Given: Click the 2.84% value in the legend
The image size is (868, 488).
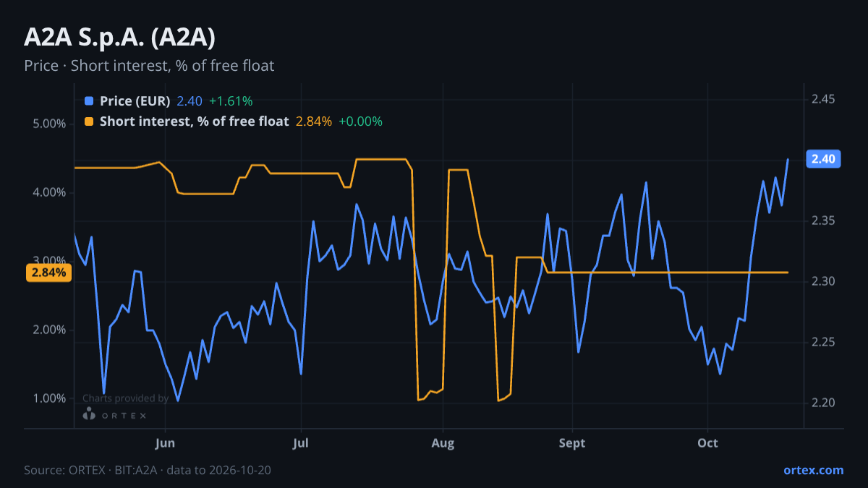Looking at the screenshot, I should (314, 121).
